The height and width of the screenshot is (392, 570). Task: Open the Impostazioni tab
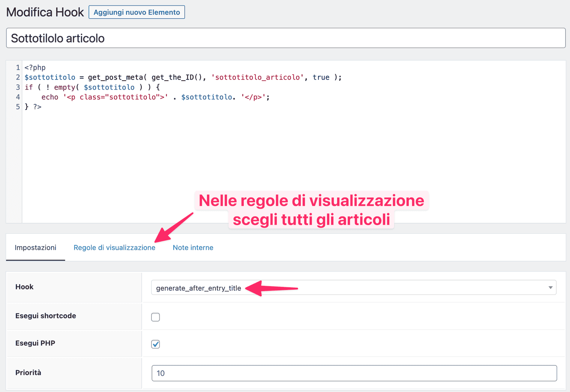click(35, 248)
